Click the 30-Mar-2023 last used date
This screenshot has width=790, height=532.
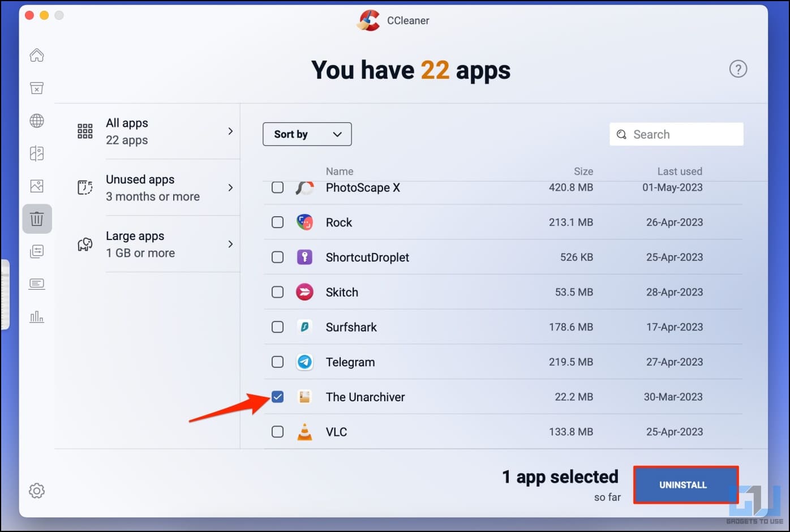[x=673, y=397]
